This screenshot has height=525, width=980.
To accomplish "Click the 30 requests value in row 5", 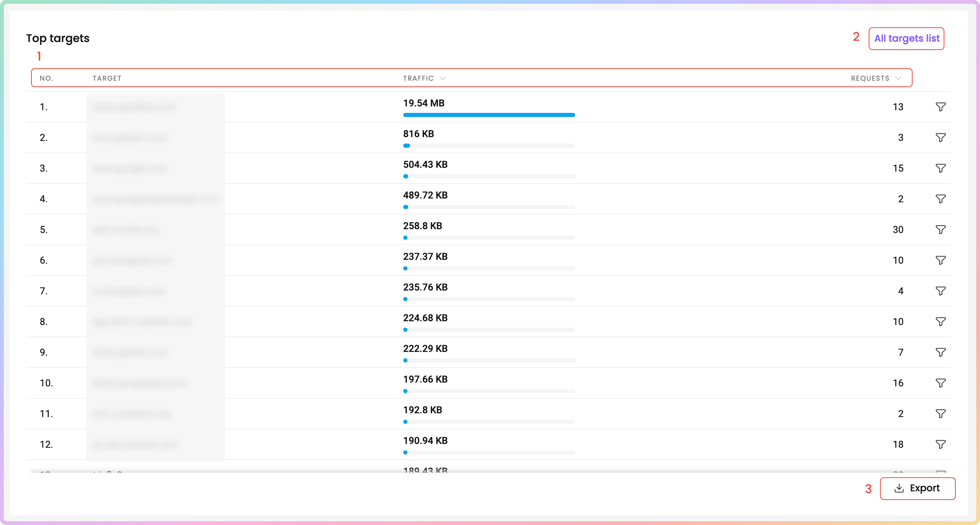I will click(x=898, y=230).
